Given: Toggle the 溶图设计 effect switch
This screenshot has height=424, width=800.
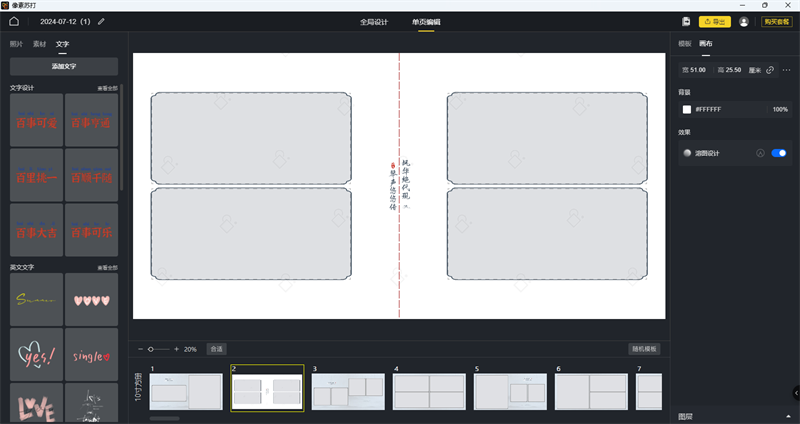Looking at the screenshot, I should click(779, 153).
